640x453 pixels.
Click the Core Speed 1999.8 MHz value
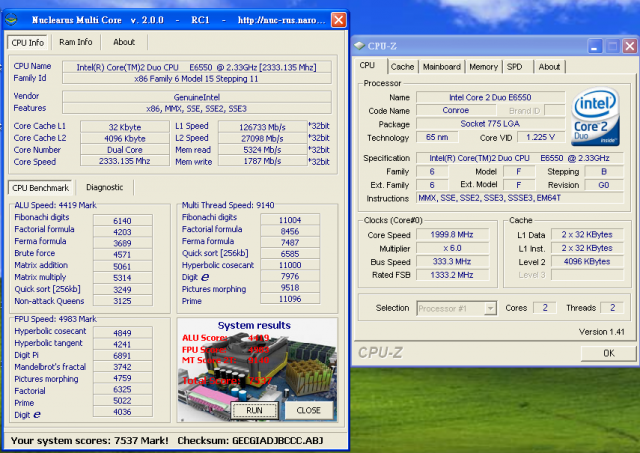452,235
